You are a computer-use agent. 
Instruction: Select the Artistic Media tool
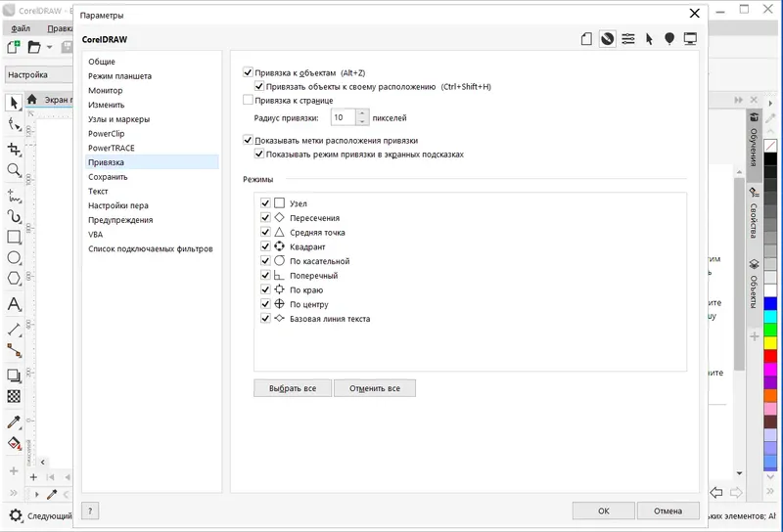tap(14, 216)
